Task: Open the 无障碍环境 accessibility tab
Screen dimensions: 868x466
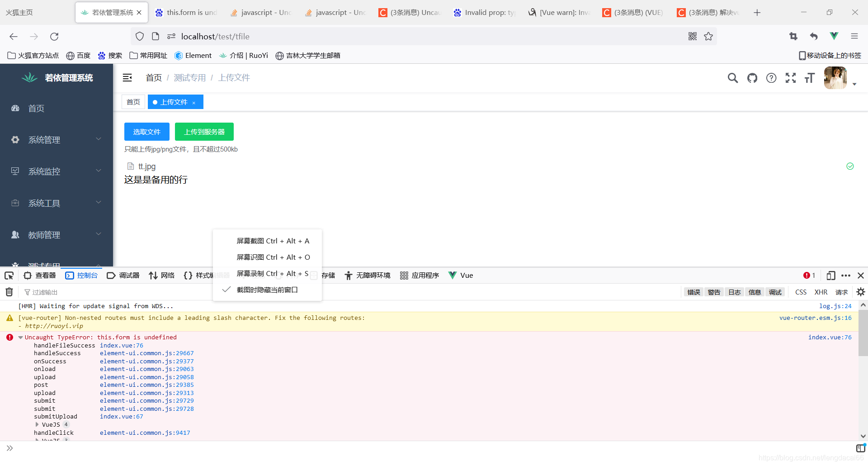Action: click(x=368, y=276)
